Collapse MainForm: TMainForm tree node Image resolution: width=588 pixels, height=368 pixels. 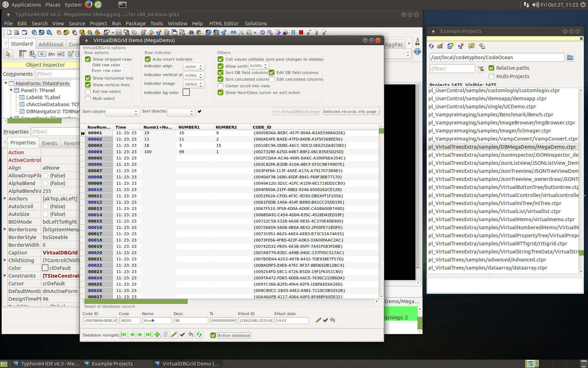tap(6, 83)
